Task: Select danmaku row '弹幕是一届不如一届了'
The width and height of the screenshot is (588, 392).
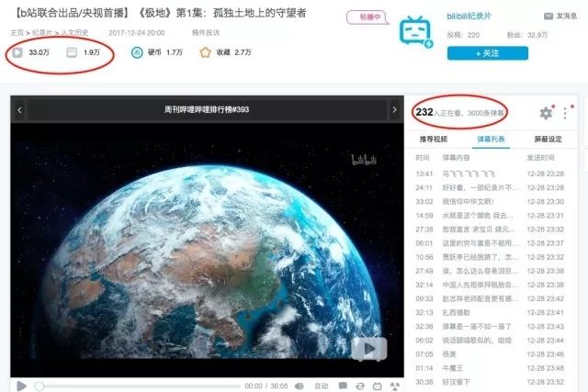Action: pos(490,327)
